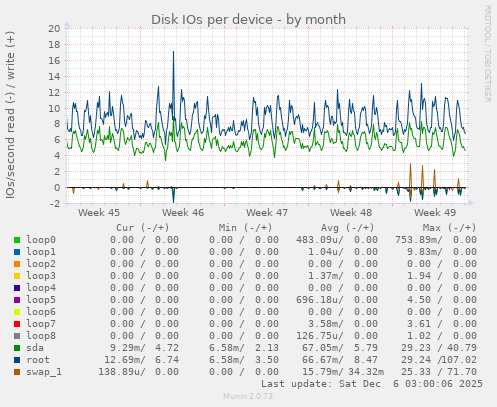Click the 'loop1' legend label

[41, 252]
